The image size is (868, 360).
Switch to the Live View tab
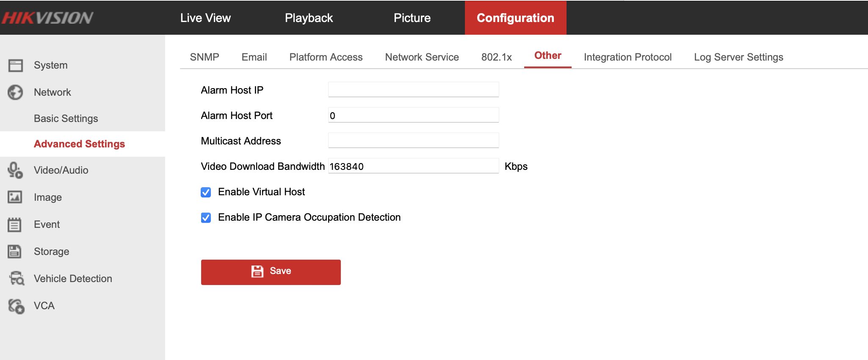coord(205,18)
